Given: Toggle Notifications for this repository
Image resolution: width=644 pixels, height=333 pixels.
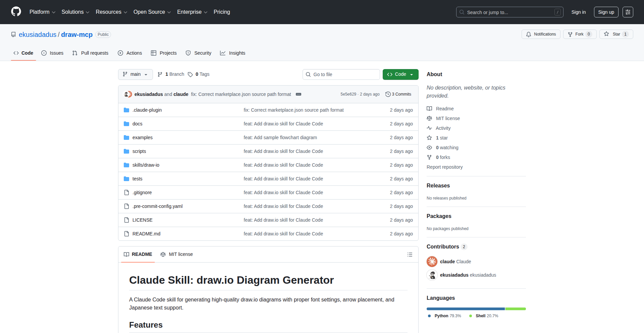Looking at the screenshot, I should 541,34.
